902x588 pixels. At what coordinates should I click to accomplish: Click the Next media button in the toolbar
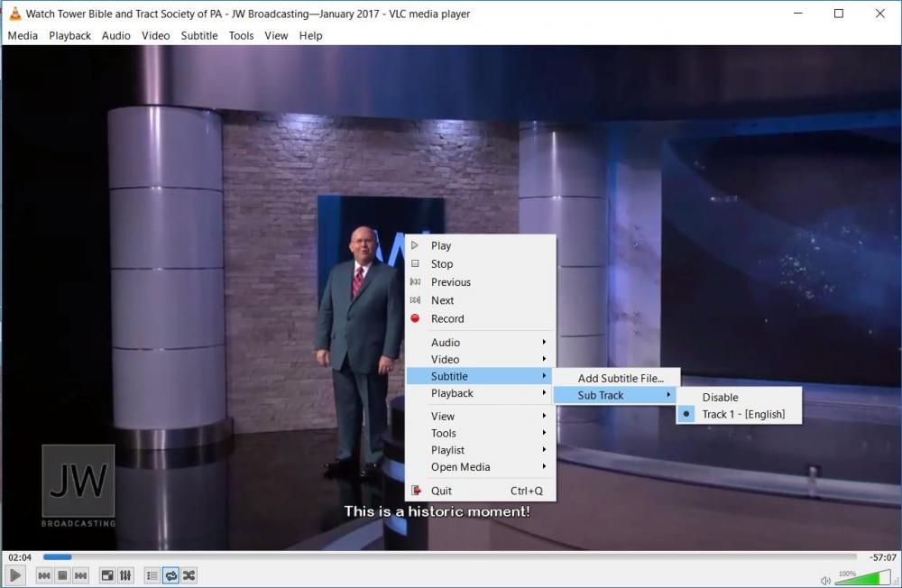coord(81,575)
